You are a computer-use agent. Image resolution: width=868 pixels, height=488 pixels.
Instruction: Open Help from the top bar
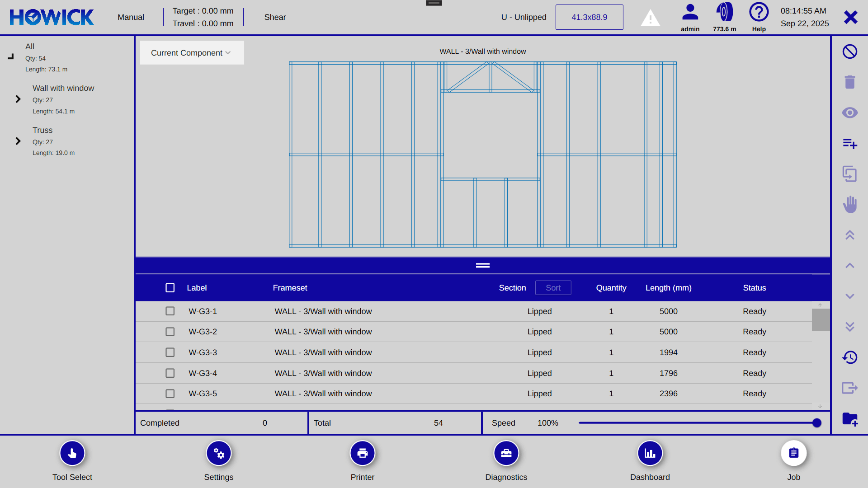click(759, 14)
